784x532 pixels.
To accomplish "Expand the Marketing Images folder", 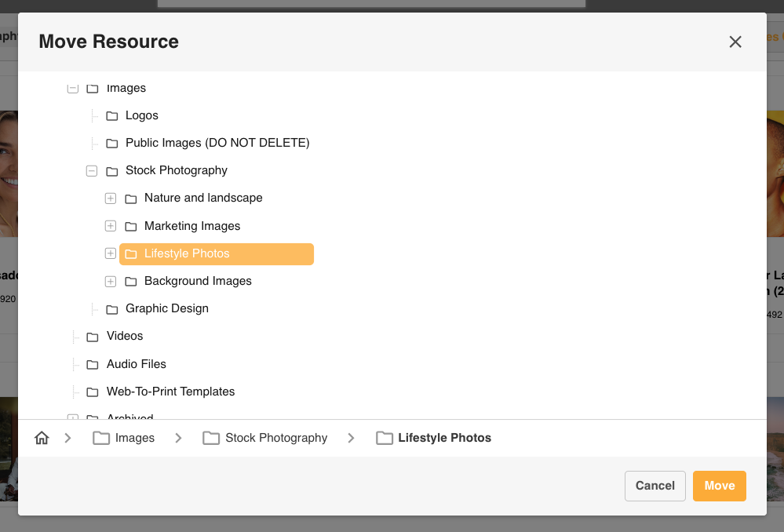I will (111, 226).
